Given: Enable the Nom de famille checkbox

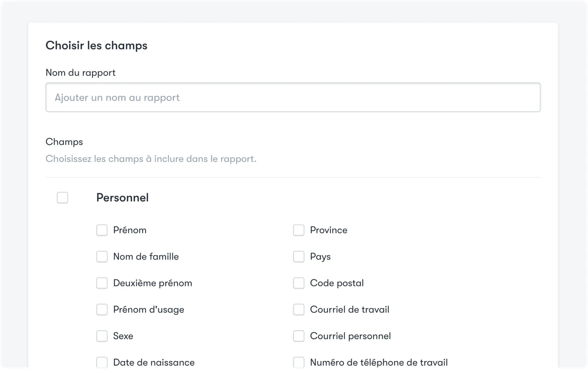Looking at the screenshot, I should [x=102, y=256].
